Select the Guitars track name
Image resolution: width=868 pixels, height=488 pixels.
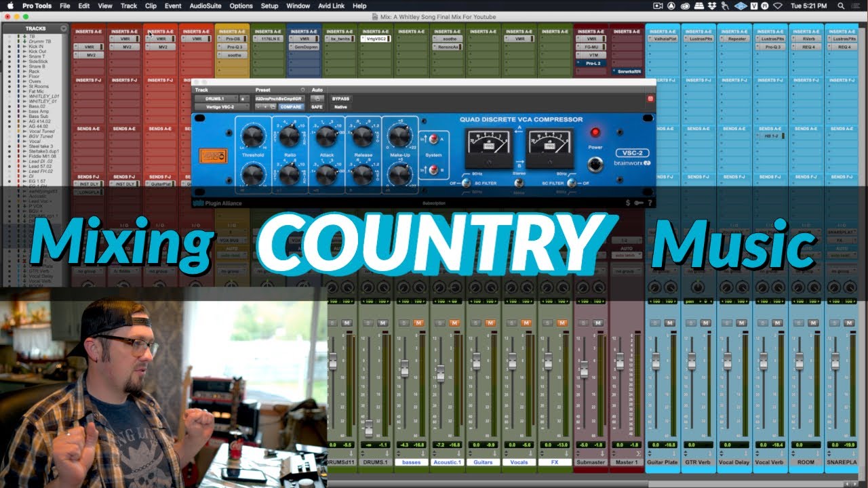point(483,462)
